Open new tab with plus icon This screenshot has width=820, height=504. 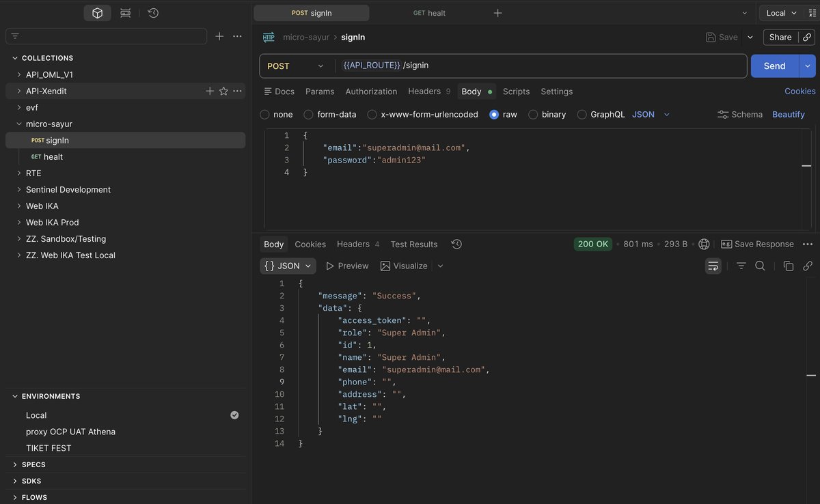[497, 13]
